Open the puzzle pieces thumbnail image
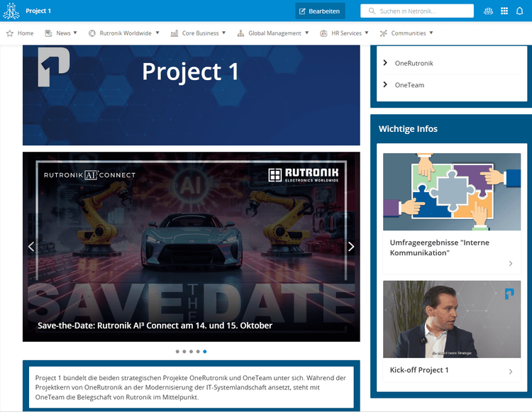Viewport: 532px width, 412px height. click(452, 191)
